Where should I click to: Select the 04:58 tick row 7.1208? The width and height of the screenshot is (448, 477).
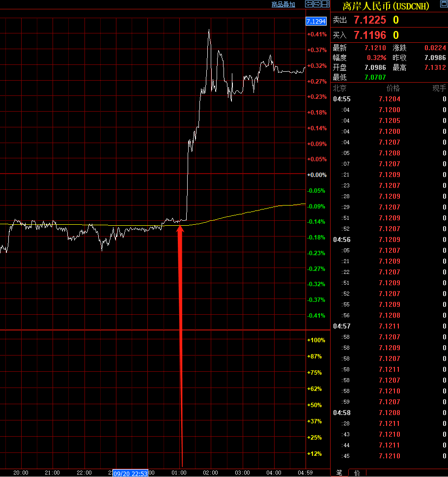[x=390, y=413]
